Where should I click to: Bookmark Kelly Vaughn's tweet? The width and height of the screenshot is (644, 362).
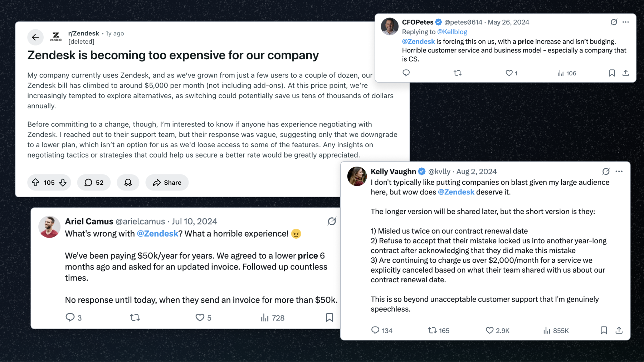click(604, 331)
